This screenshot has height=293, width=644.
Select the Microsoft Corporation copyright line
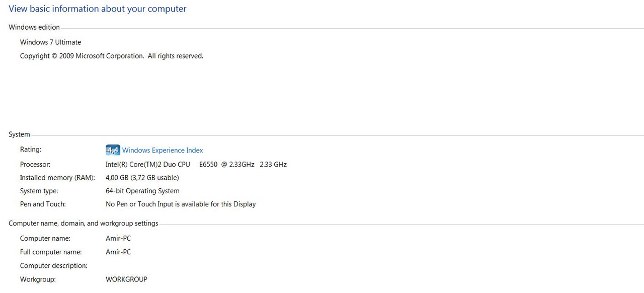coord(112,56)
